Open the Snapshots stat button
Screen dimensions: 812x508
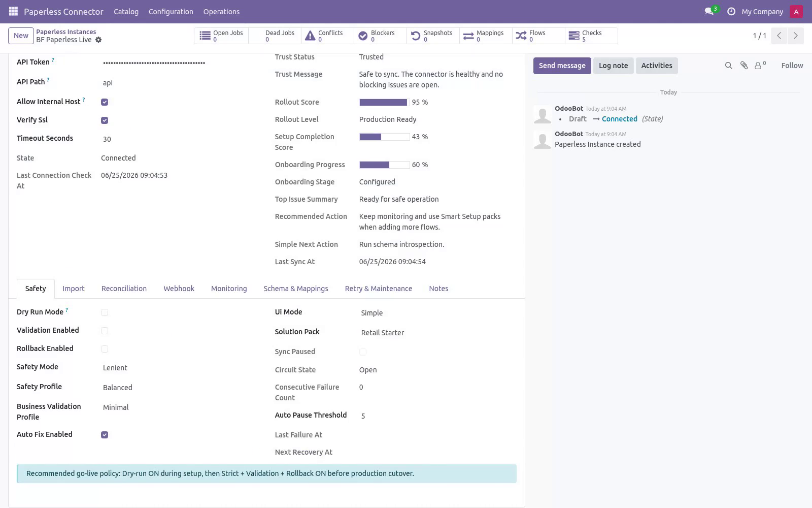(433, 36)
